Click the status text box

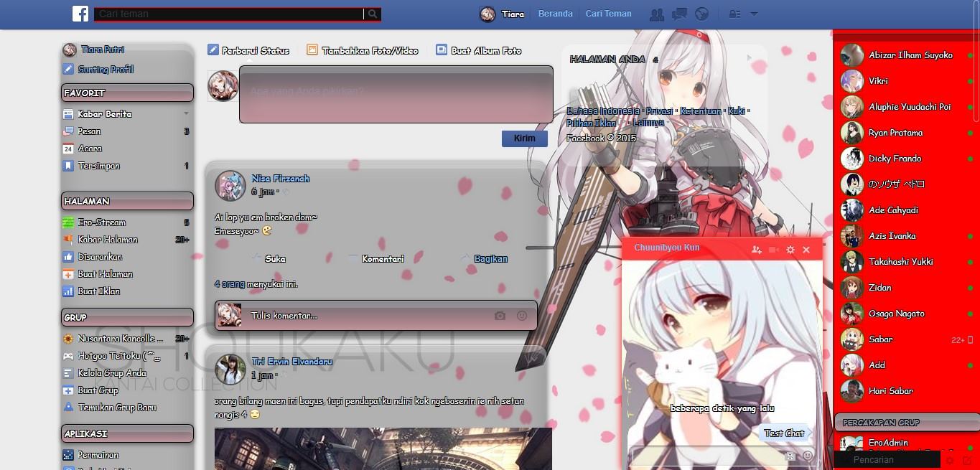(396, 94)
